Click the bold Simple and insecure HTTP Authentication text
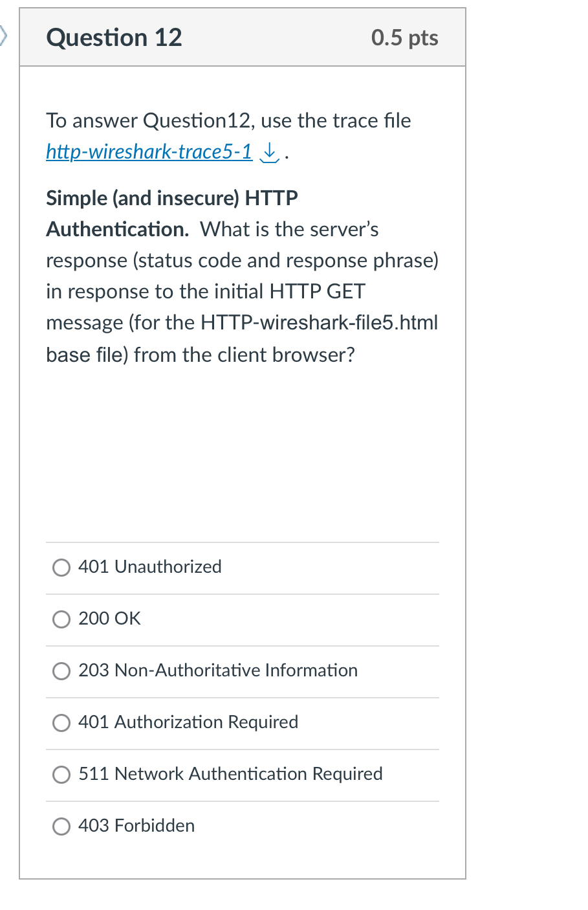588x910 pixels. point(171,214)
